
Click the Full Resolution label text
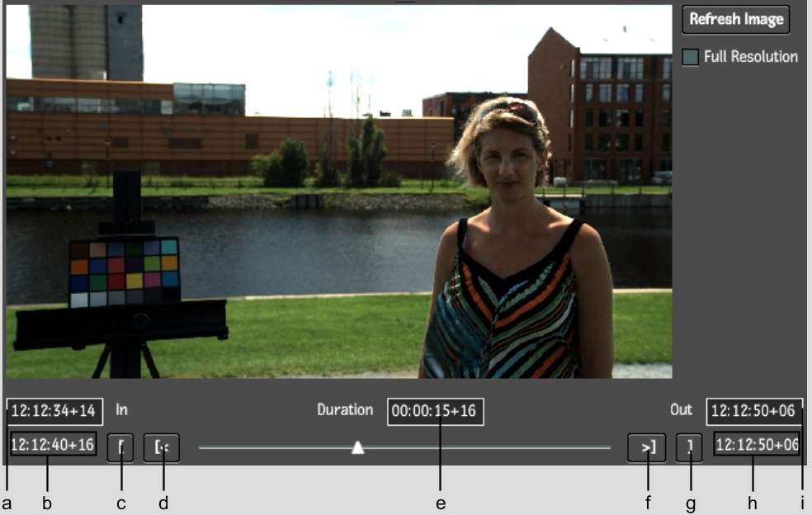point(750,57)
